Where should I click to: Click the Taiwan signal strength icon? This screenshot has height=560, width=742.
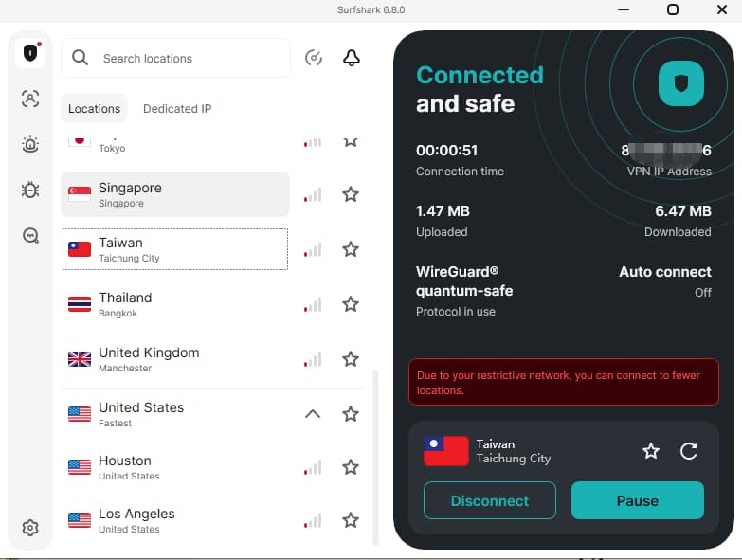tap(313, 249)
